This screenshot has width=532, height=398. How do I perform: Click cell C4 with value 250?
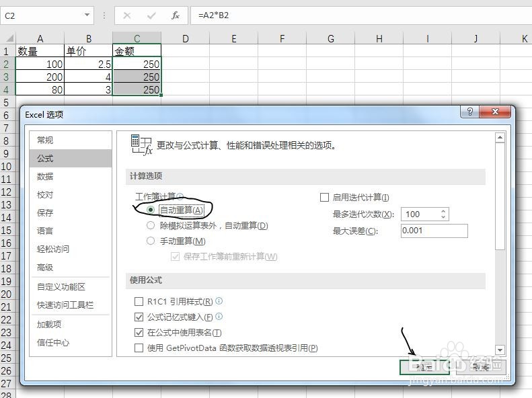137,89
